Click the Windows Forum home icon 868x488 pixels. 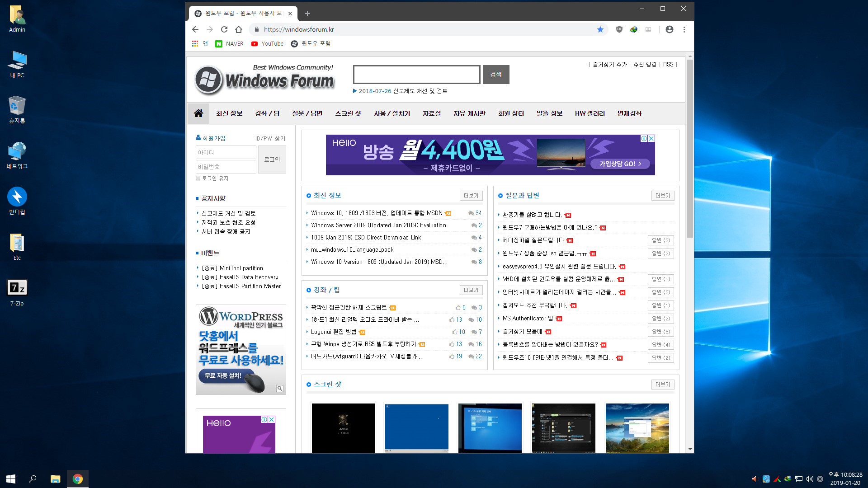coord(198,113)
